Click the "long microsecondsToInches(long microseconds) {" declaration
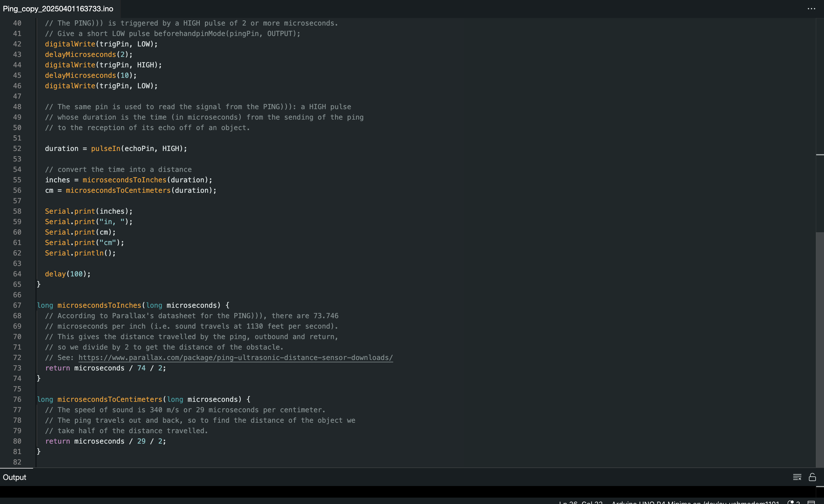The image size is (824, 504). 133,305
